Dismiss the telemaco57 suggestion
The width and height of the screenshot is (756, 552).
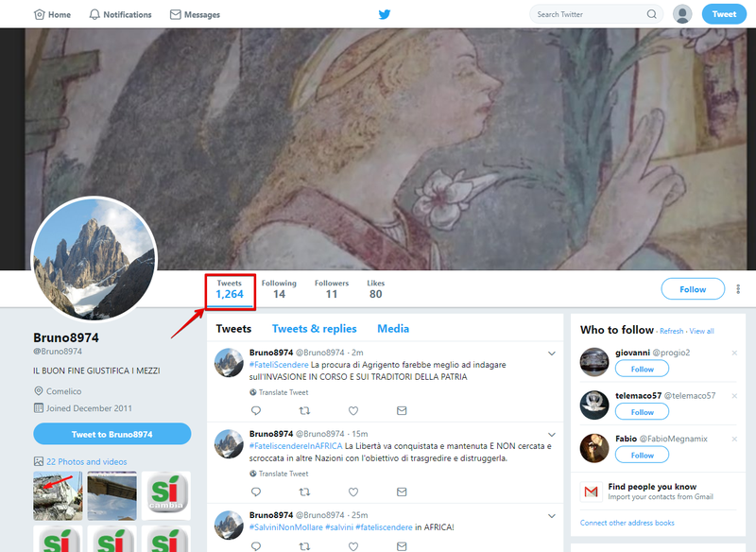(x=734, y=396)
